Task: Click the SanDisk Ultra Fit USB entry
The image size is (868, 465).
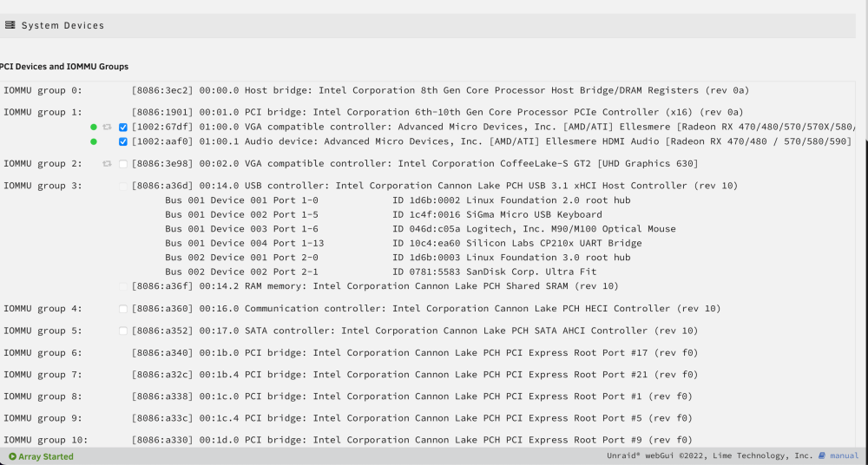Action: click(x=381, y=272)
